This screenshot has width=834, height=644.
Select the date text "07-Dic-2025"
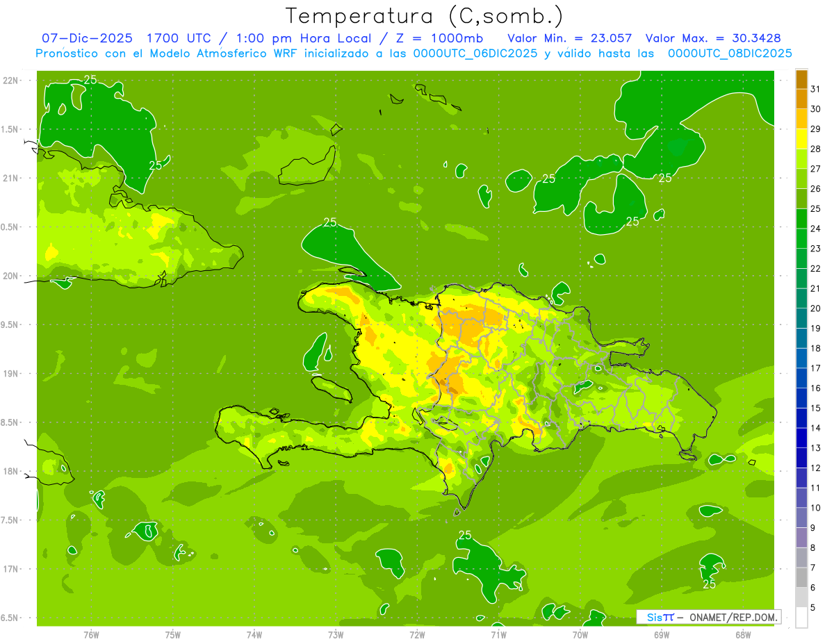tap(88, 38)
